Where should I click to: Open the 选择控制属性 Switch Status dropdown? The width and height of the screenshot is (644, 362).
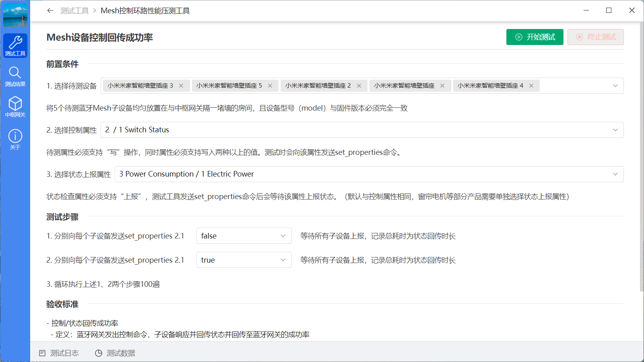[362, 130]
